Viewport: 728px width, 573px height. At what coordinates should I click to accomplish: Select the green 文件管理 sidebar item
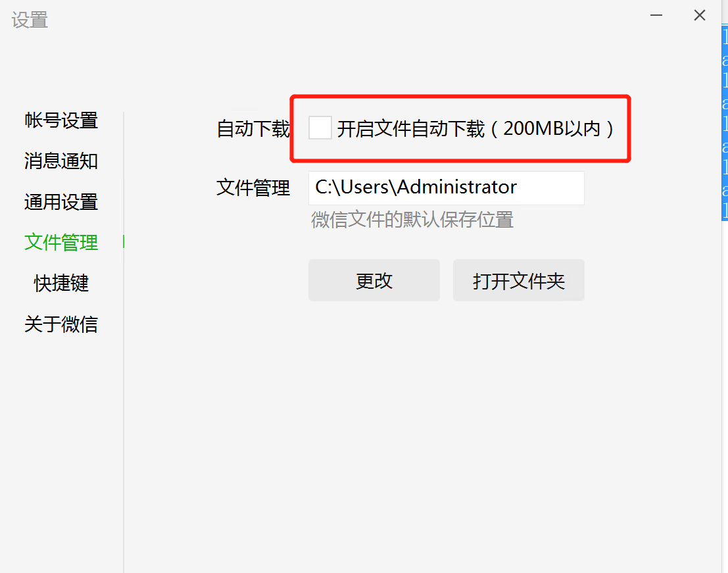coord(61,242)
